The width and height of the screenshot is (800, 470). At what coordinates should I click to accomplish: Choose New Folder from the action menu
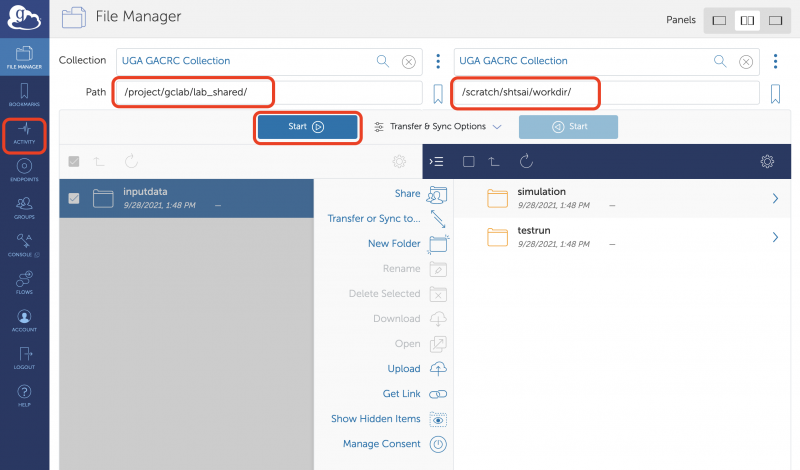coord(393,243)
